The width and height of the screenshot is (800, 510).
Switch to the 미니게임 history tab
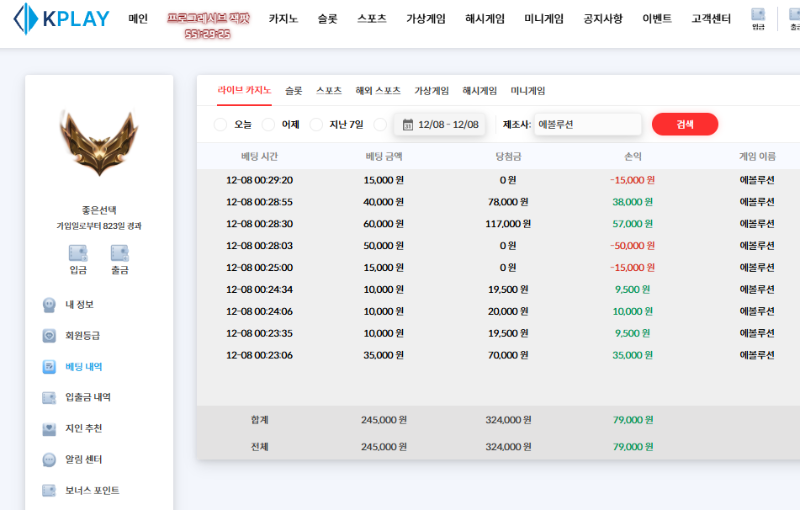(x=528, y=91)
